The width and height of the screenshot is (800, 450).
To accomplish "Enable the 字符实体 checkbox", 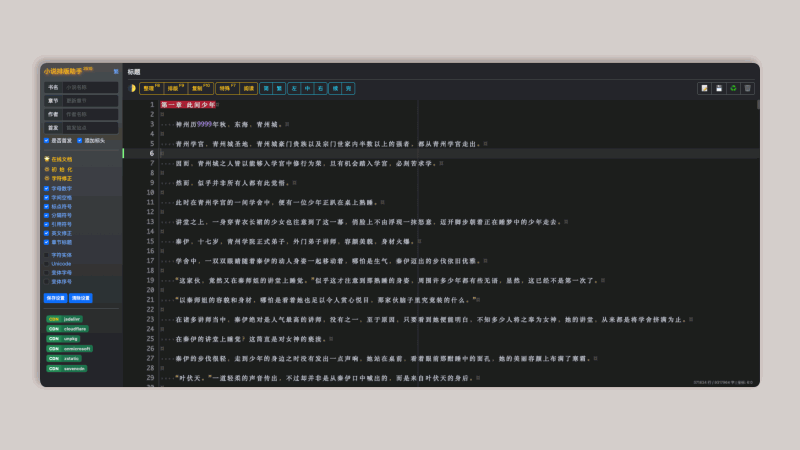I will click(x=46, y=255).
